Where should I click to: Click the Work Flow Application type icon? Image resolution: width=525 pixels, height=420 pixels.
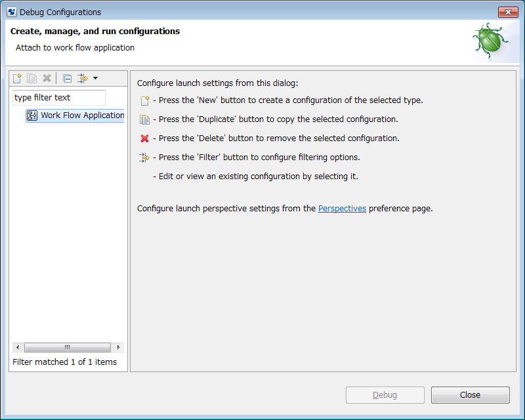tap(32, 115)
